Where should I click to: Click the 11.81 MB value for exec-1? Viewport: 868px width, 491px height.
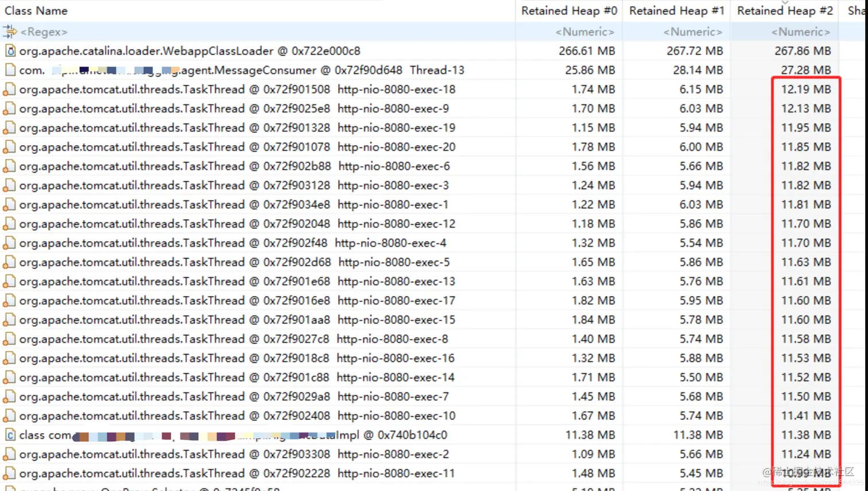click(806, 205)
